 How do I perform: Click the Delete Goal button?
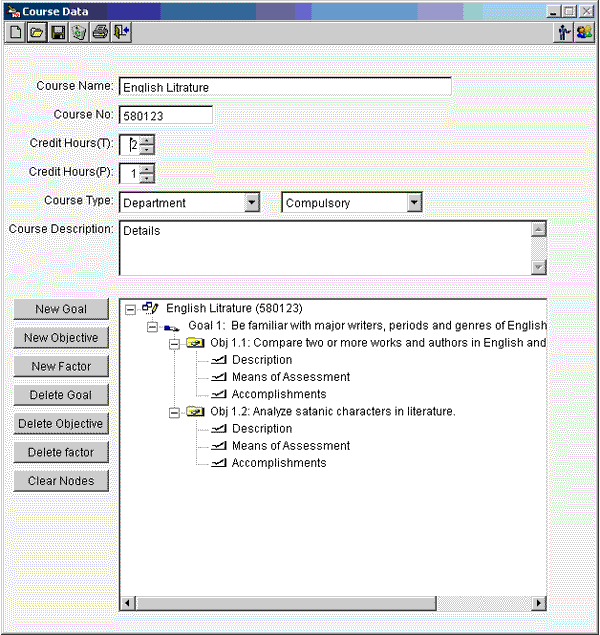(61, 395)
